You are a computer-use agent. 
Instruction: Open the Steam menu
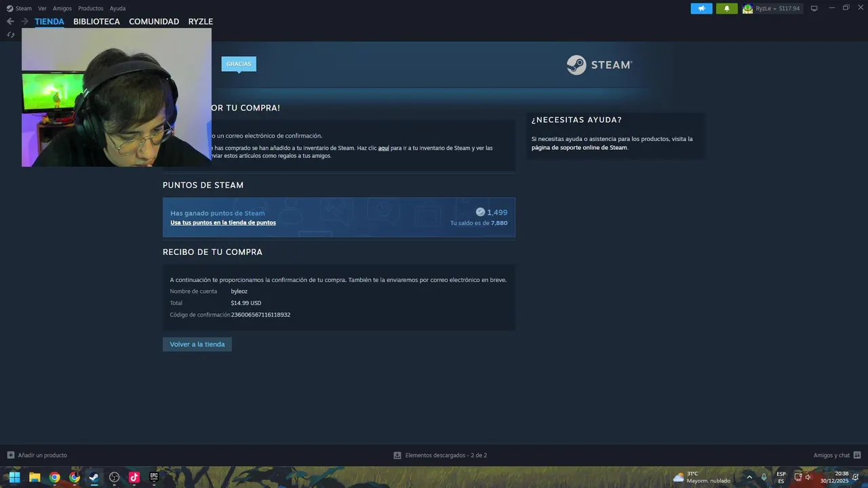24,8
